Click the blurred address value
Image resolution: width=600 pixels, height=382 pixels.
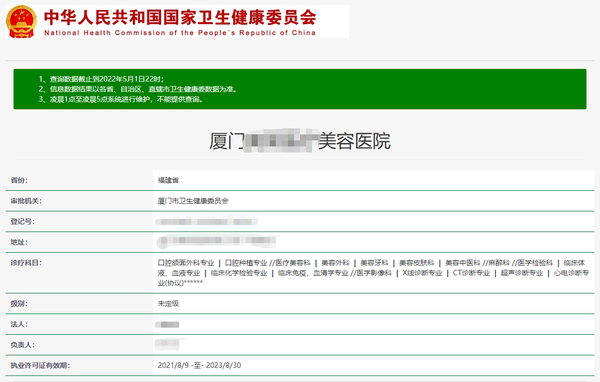217,241
